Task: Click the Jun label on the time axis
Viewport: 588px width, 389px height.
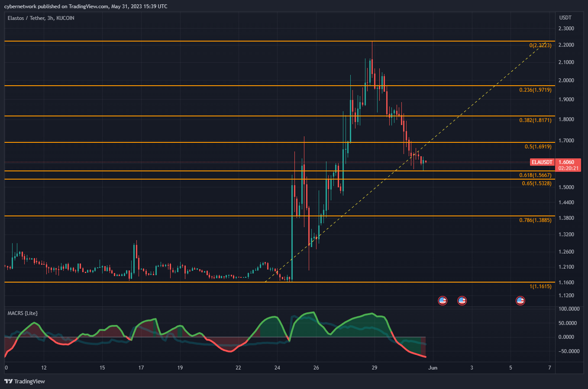Action: click(433, 368)
